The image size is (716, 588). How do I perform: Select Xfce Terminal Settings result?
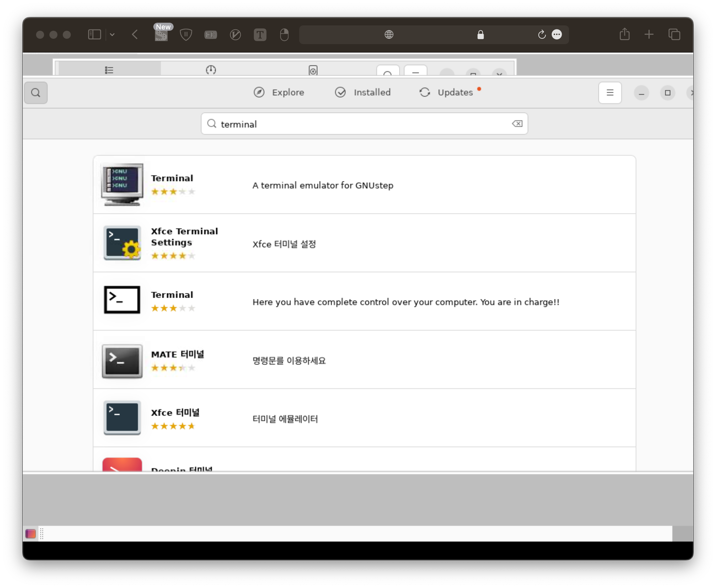coord(184,237)
